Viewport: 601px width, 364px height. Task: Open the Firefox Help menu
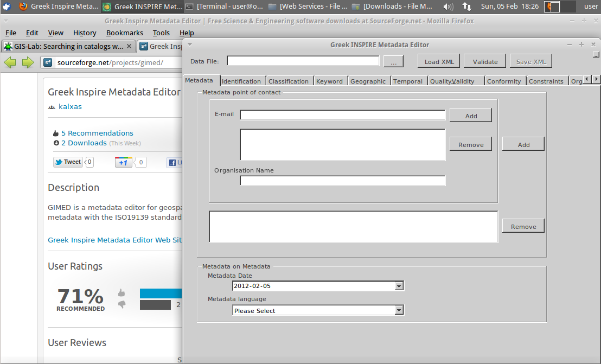(187, 33)
